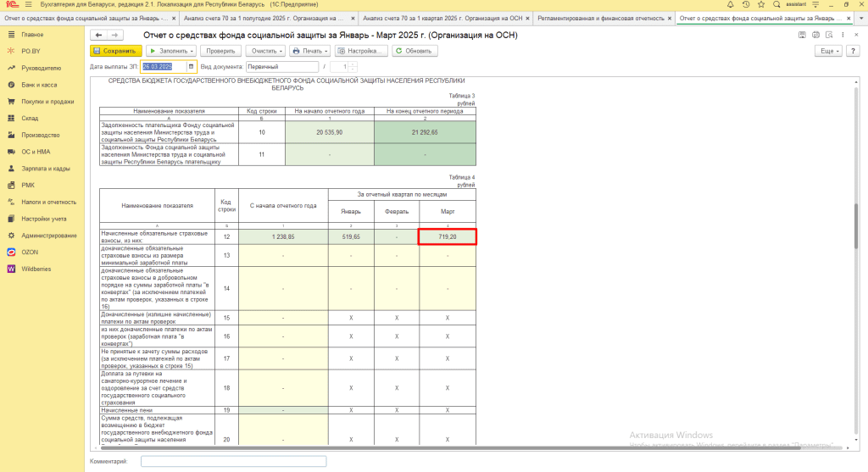This screenshot has height=472, width=868.
Task: Open Зарплата и кадры section
Action: coord(45,169)
